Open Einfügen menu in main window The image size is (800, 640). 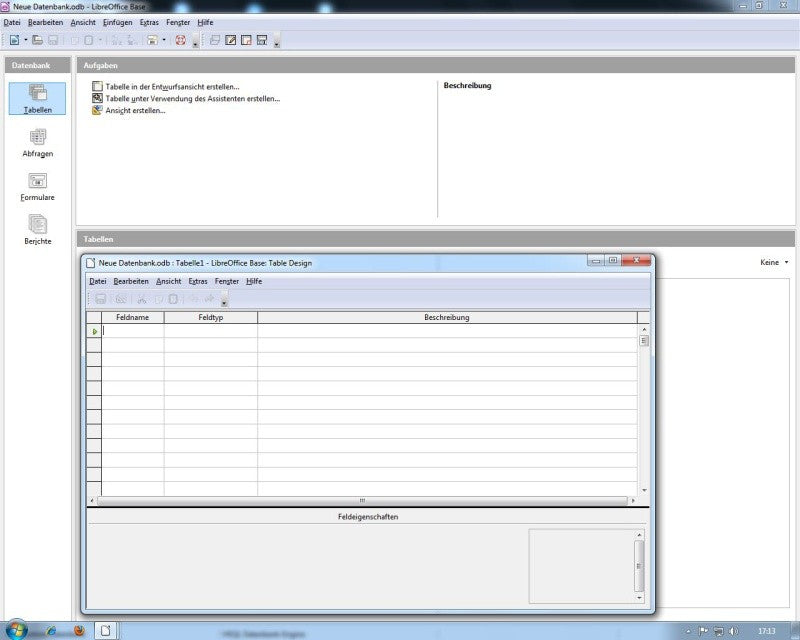coord(117,22)
